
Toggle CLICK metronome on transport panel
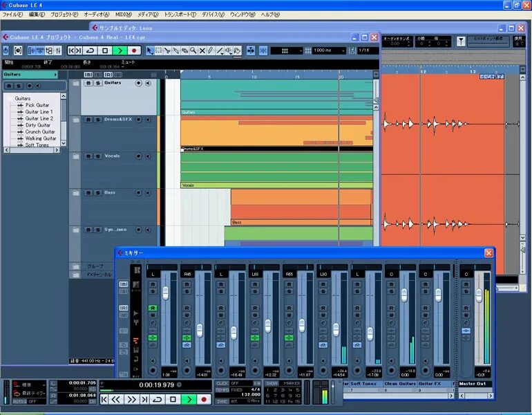click(x=222, y=383)
